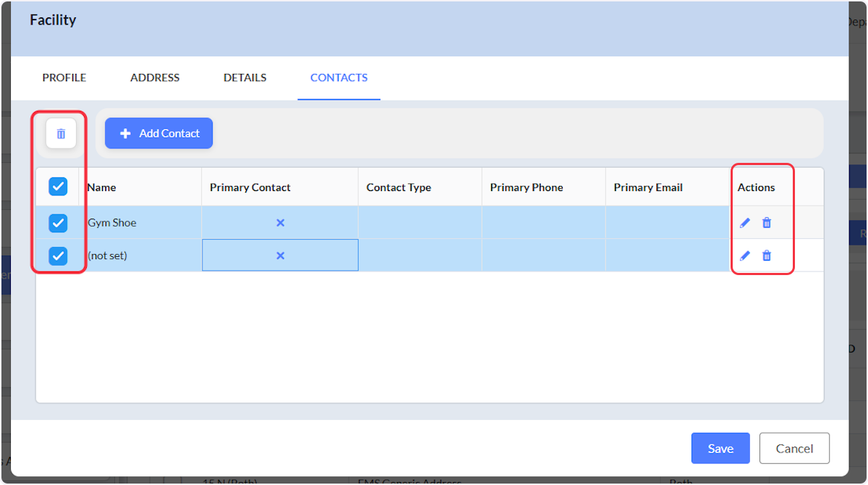Delete the (not set) contact via trash icon

(767, 256)
